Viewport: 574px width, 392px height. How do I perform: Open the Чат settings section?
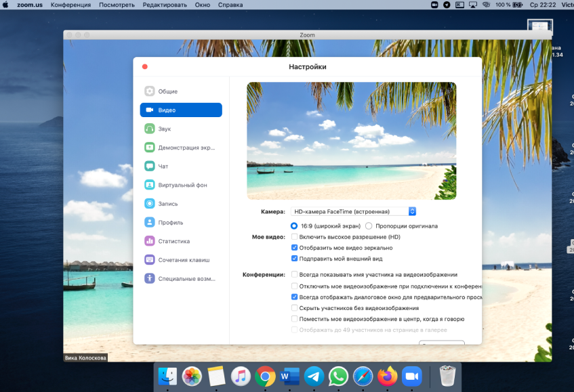pos(181,166)
